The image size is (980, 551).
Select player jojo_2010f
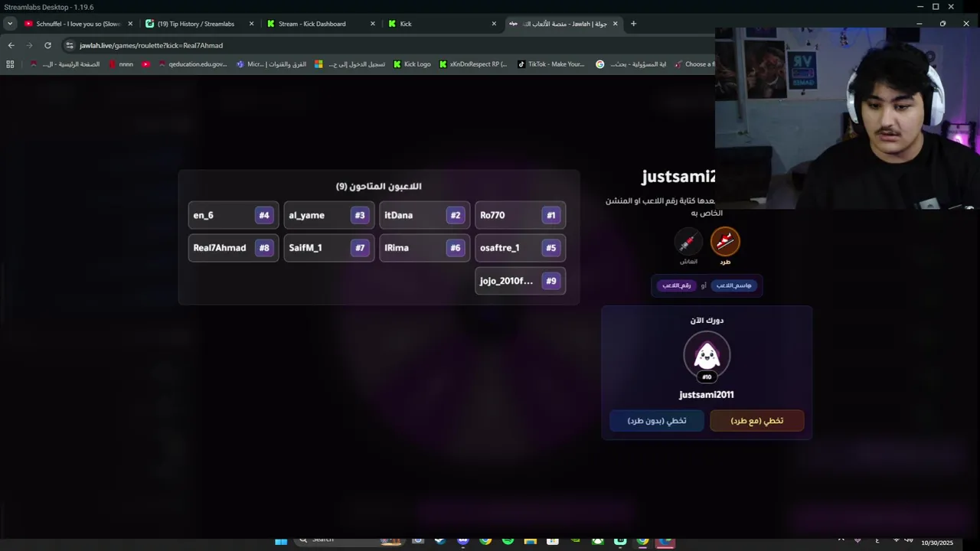[521, 281]
